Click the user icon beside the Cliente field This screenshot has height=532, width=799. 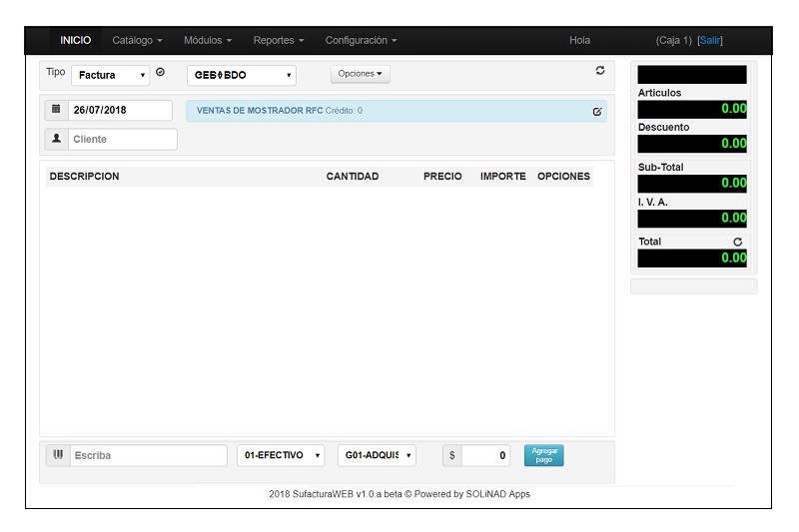(x=57, y=139)
